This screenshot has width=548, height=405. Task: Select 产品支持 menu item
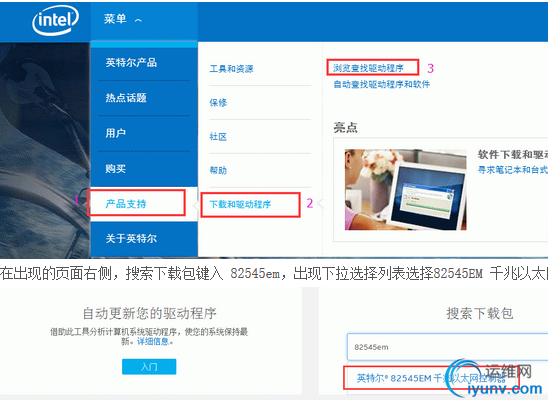click(x=126, y=204)
